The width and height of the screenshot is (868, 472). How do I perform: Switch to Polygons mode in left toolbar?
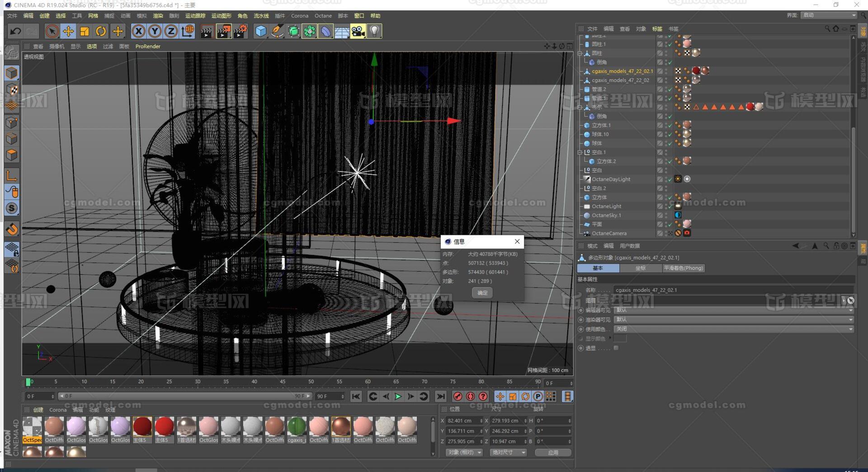(12, 155)
